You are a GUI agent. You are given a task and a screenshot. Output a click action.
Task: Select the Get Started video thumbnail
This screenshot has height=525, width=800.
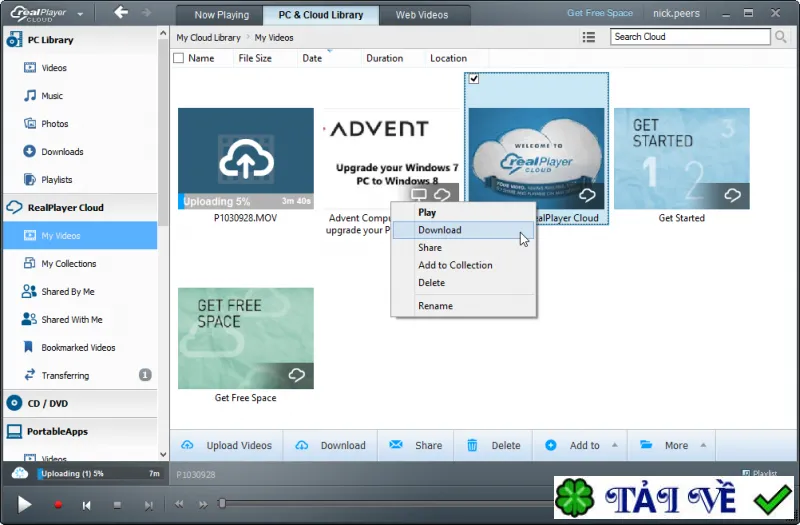coord(682,159)
